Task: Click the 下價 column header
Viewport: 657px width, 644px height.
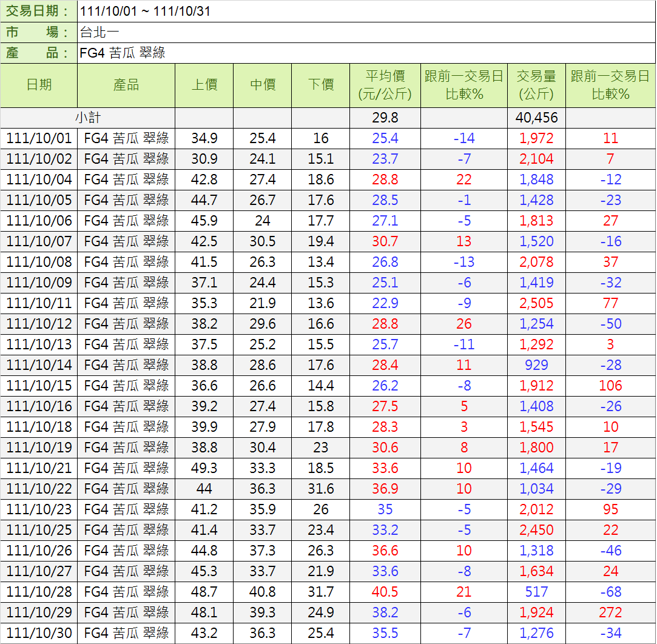Action: (x=321, y=85)
